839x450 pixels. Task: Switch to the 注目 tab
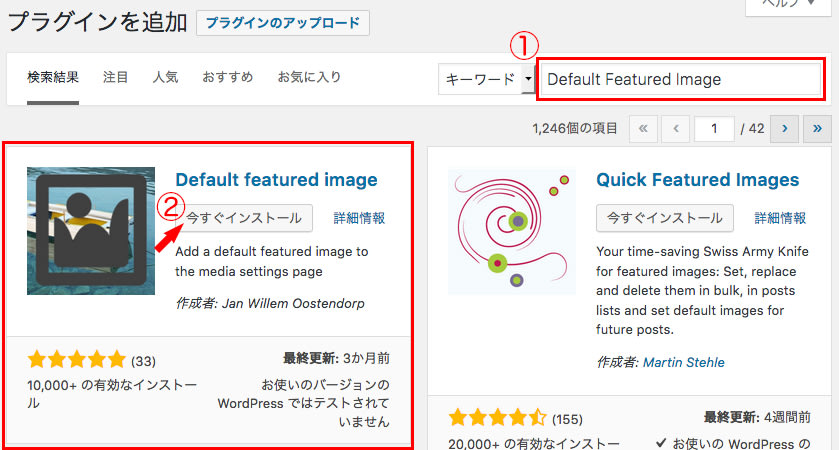point(116,78)
